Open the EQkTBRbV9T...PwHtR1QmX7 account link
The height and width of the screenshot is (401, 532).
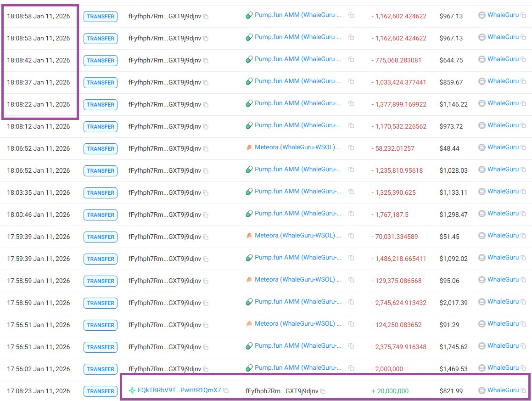click(x=180, y=391)
